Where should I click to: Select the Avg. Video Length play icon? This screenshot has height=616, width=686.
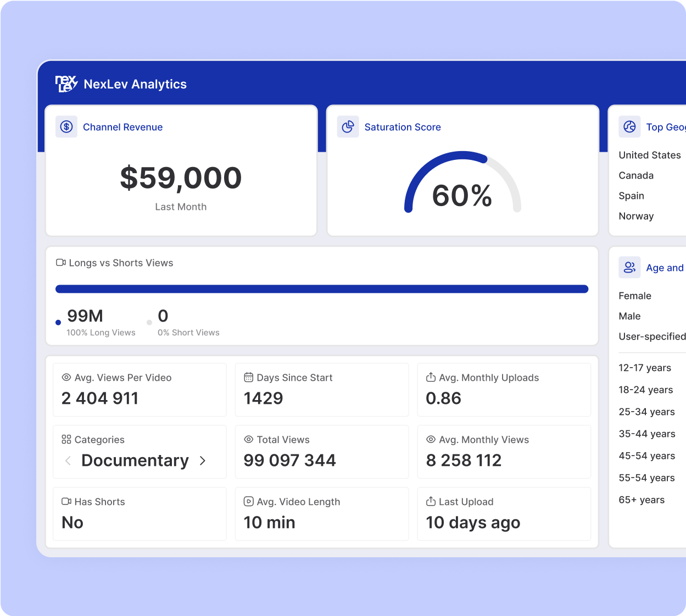tap(248, 502)
